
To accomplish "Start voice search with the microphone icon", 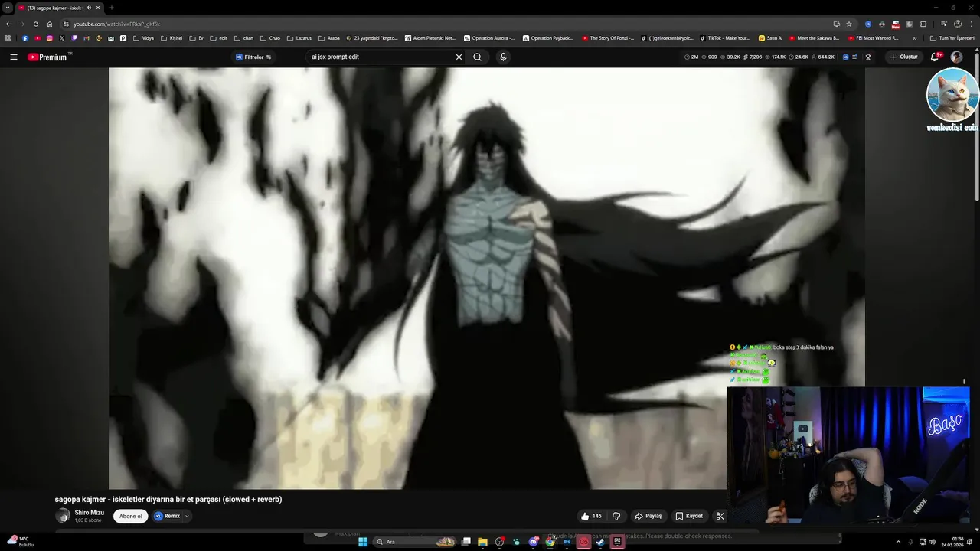I will 503,57.
